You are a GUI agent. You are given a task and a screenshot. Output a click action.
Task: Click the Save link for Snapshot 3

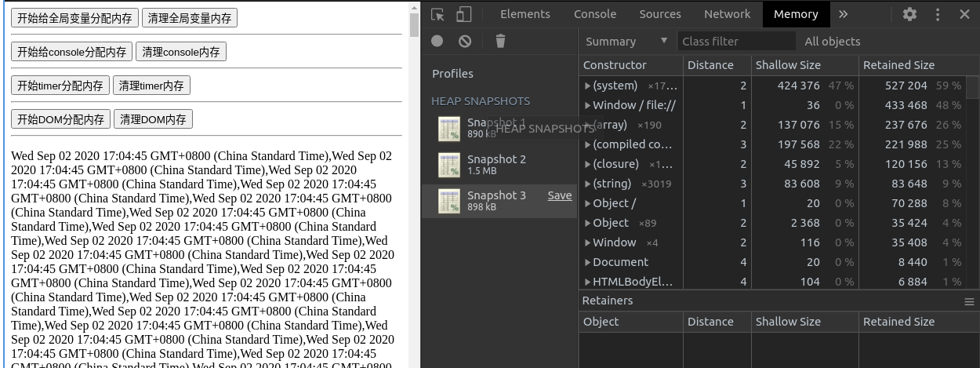click(x=559, y=195)
